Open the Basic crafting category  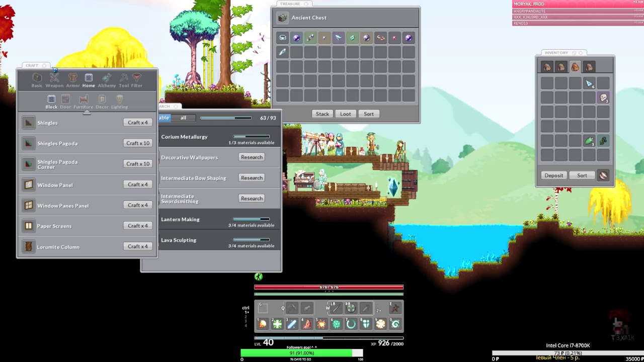pos(37,80)
